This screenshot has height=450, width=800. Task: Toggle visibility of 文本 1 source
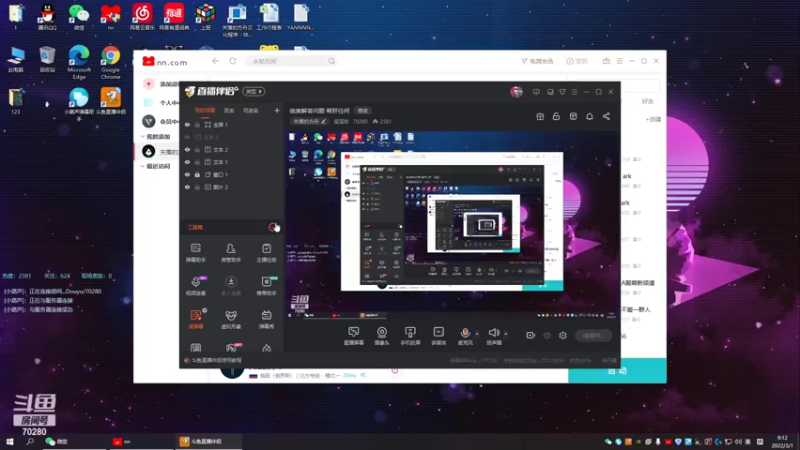tap(187, 162)
